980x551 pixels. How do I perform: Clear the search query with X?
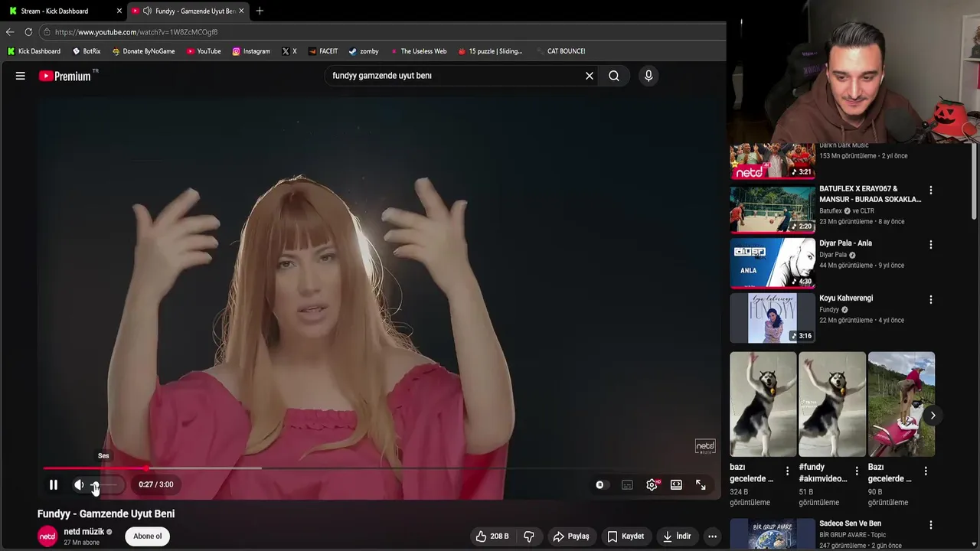coord(590,76)
